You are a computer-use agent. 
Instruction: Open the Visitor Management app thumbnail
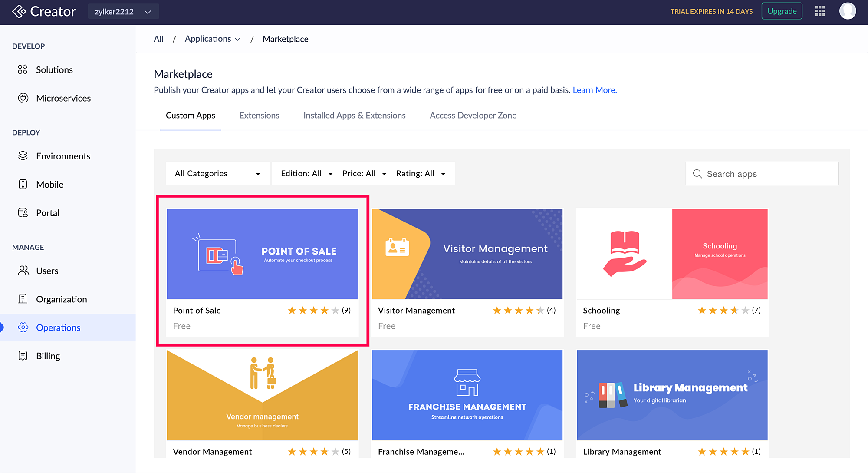coord(467,254)
